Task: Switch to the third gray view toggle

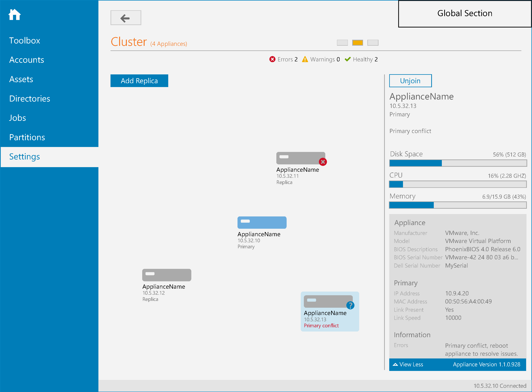Action: 373,43
